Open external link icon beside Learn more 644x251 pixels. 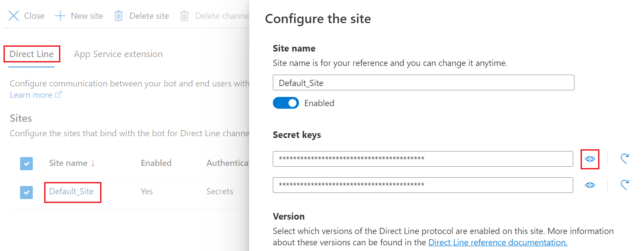click(x=58, y=95)
